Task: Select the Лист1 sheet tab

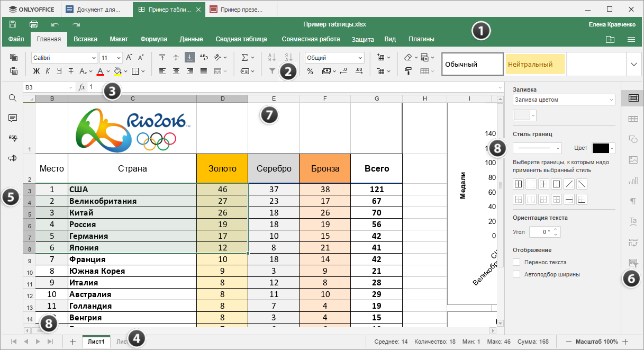Action: (96, 342)
